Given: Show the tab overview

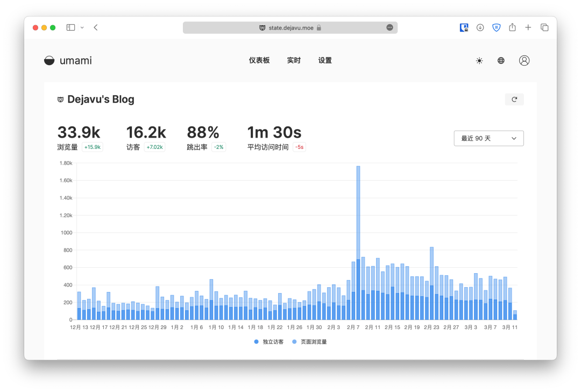Looking at the screenshot, I should (x=544, y=27).
